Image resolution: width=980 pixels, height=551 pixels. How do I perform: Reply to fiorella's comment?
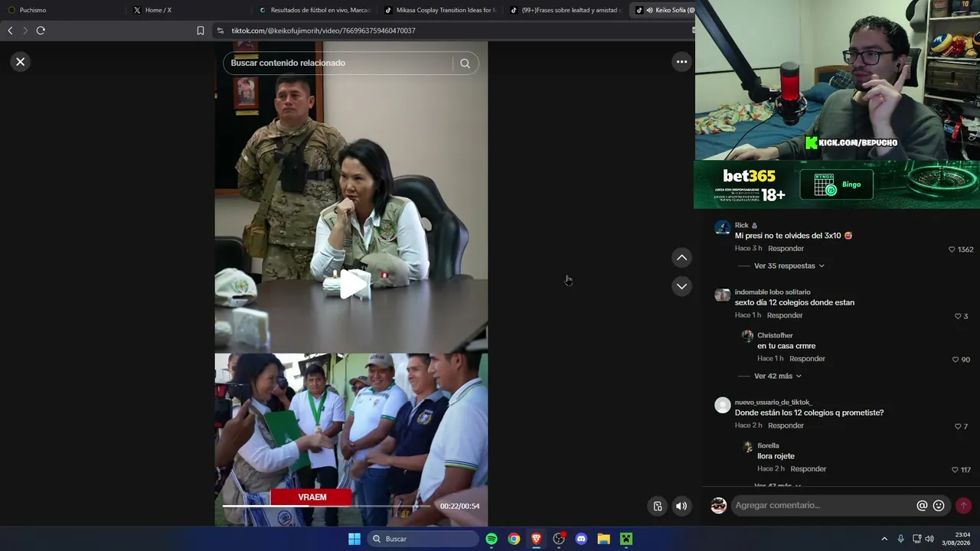808,469
